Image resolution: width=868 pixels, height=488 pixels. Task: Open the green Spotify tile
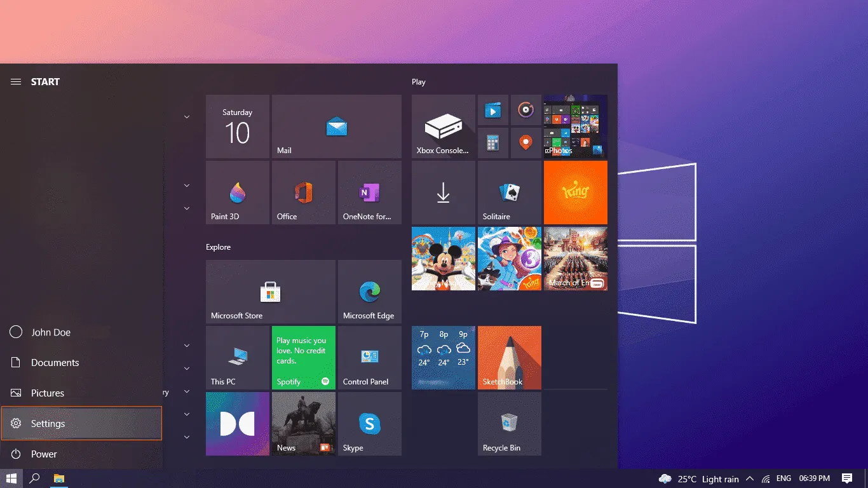point(304,358)
